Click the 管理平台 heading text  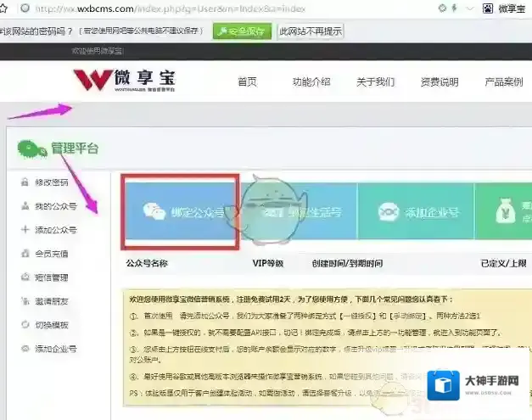click(x=75, y=148)
